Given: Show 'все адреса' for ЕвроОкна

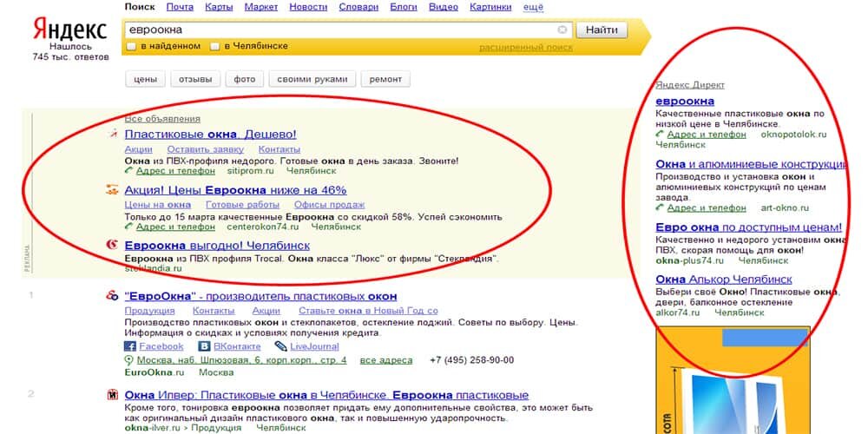Looking at the screenshot, I should [386, 360].
